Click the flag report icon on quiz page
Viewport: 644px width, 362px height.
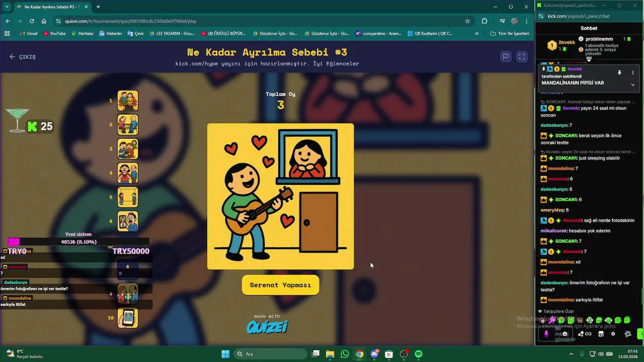[506, 57]
